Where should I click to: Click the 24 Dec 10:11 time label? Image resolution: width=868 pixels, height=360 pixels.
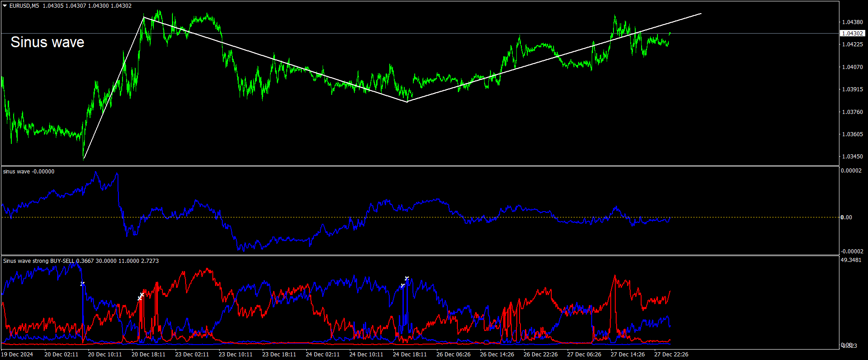[x=366, y=355]
